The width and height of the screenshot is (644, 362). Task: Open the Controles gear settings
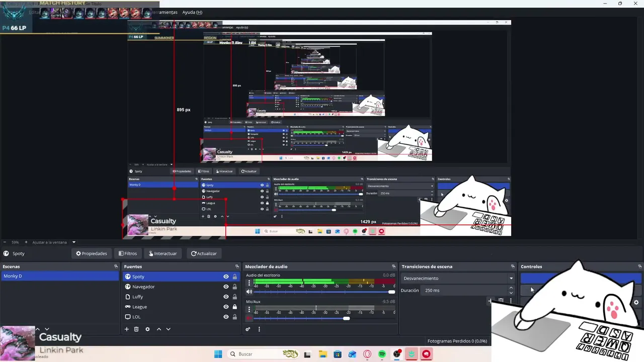(636, 303)
